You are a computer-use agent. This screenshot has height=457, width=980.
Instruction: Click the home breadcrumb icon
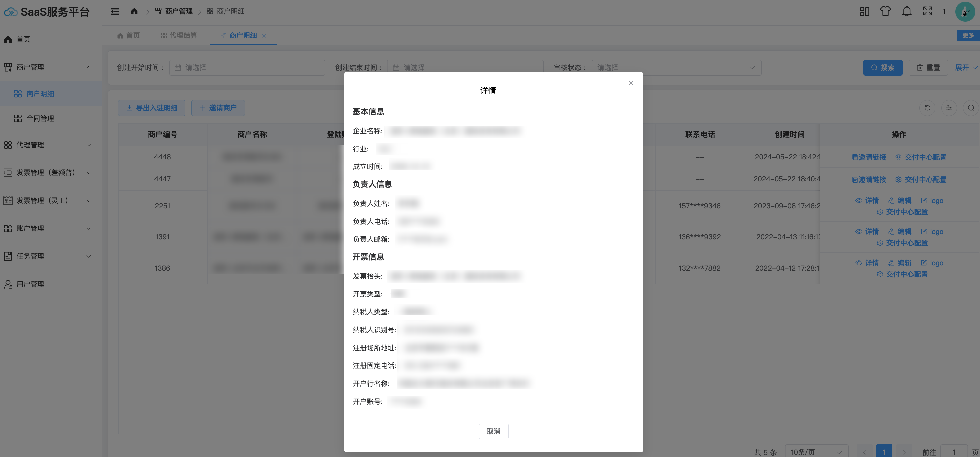(x=134, y=11)
